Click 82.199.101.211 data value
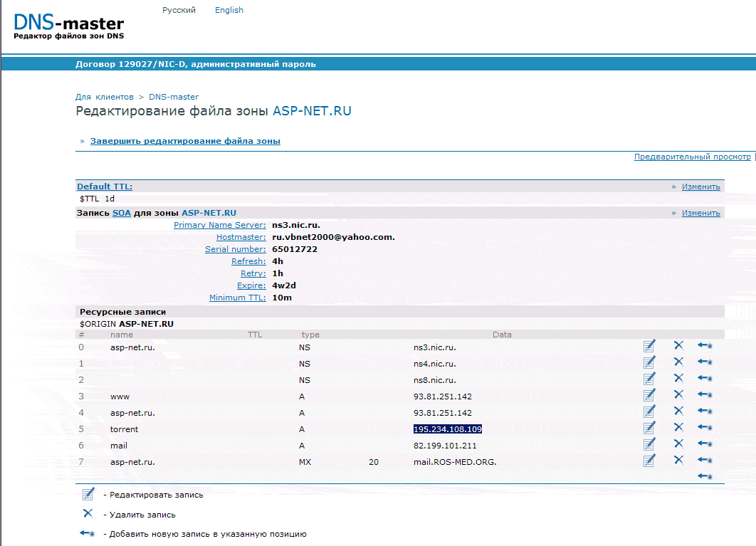This screenshot has width=756, height=546. coord(445,446)
